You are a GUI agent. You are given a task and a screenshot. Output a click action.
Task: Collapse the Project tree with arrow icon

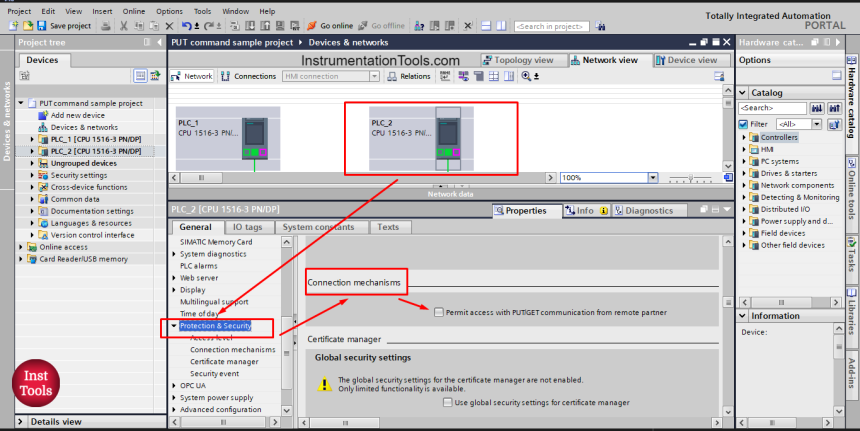coord(159,42)
